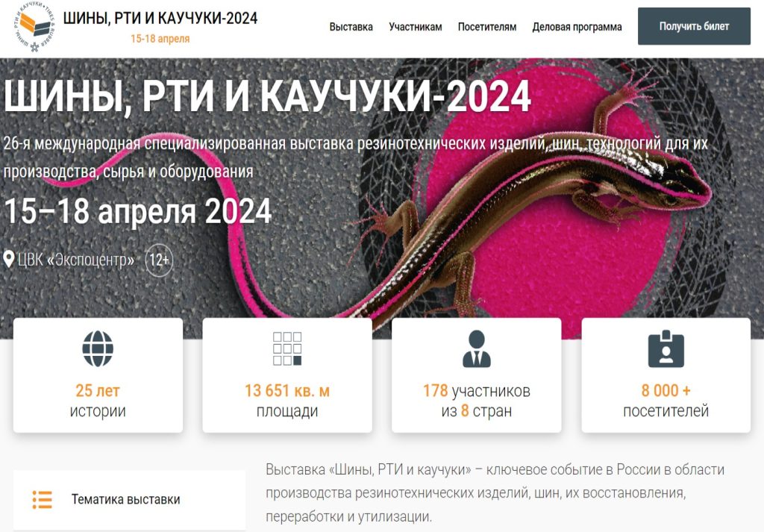764x532 pixels.
Task: Open the Выставка menu item
Action: pos(351,27)
